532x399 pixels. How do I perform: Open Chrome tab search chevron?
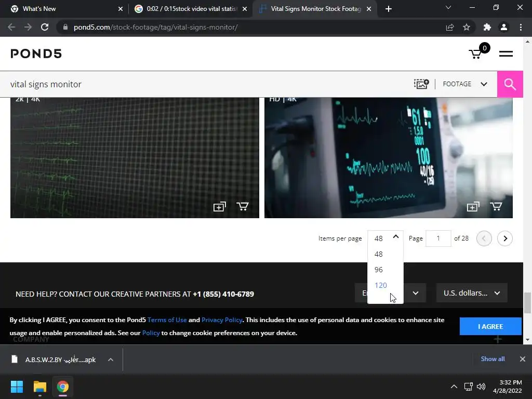coord(448,7)
